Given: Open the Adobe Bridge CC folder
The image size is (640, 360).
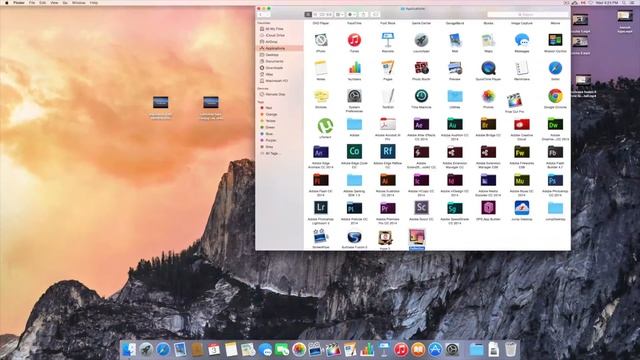Looking at the screenshot, I should pos(488,124).
